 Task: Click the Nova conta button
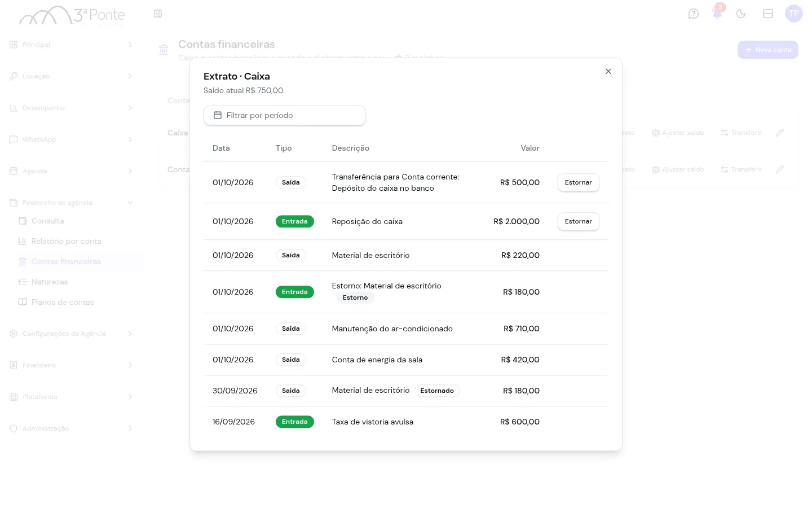click(x=768, y=50)
